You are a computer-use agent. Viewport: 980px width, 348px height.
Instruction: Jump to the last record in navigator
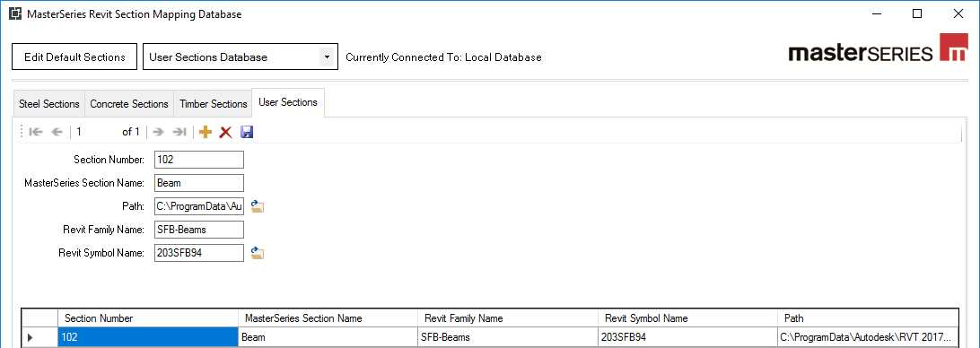coord(179,132)
